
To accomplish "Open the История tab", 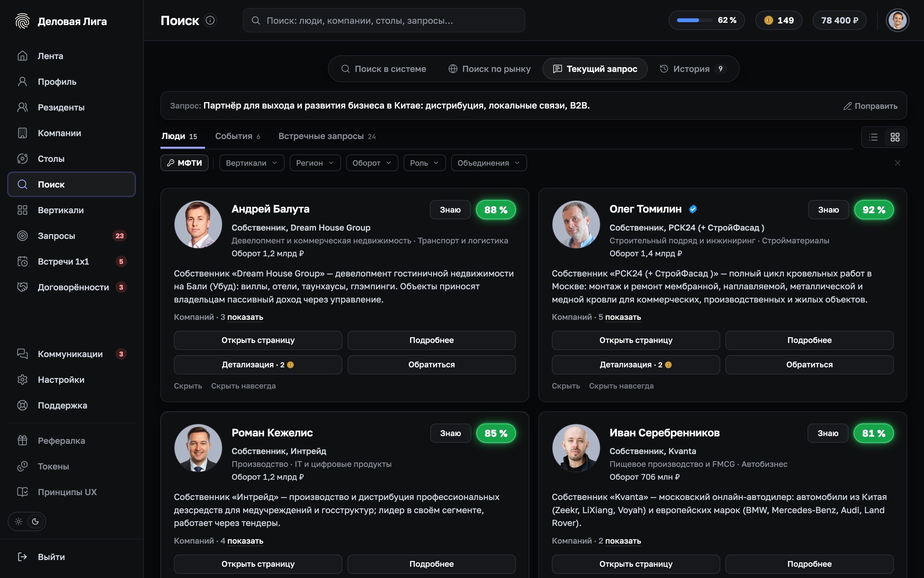I will point(693,69).
